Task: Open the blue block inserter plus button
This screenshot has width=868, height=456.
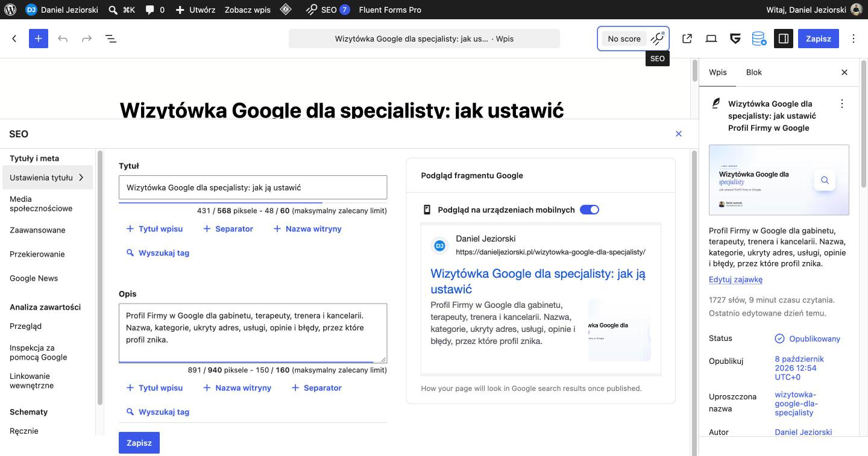Action: pyautogui.click(x=38, y=39)
